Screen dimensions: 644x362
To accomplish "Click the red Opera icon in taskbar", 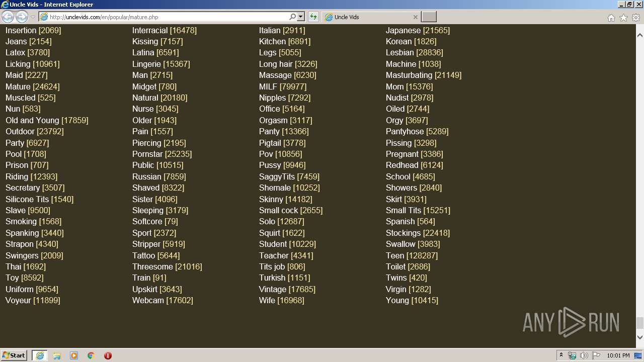I will [x=108, y=355].
